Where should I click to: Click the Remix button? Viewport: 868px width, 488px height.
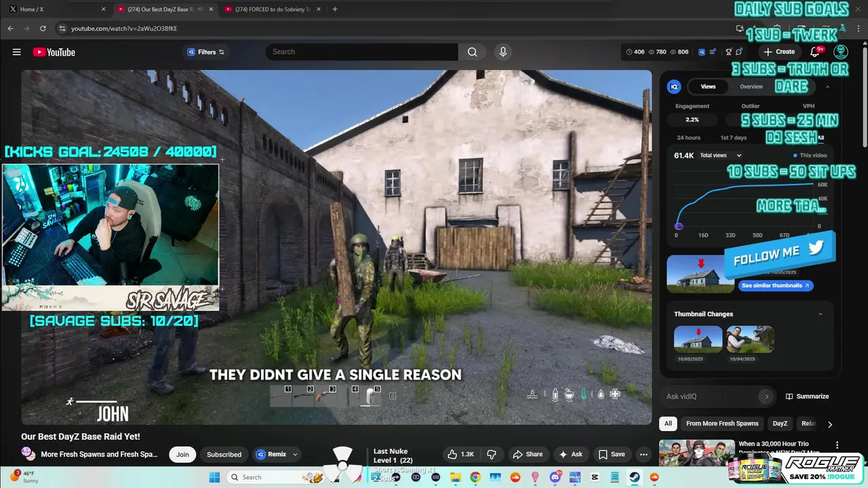pos(271,454)
